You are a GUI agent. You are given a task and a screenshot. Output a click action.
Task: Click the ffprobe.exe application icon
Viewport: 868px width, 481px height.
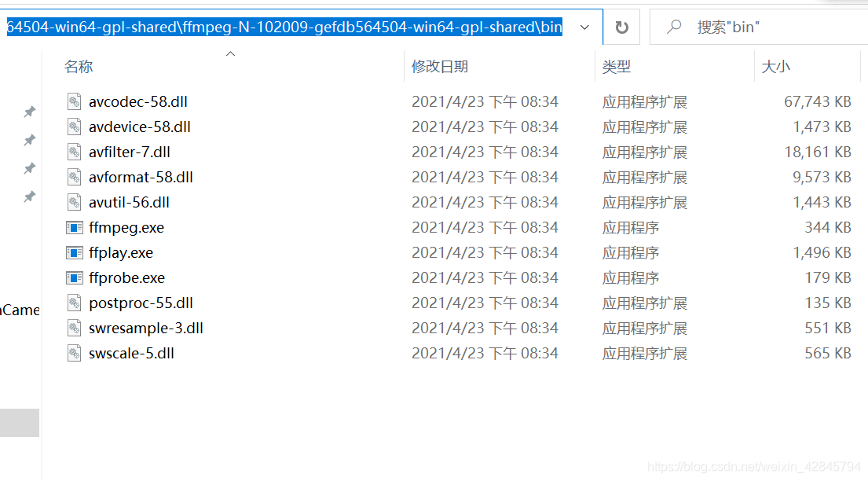click(74, 277)
